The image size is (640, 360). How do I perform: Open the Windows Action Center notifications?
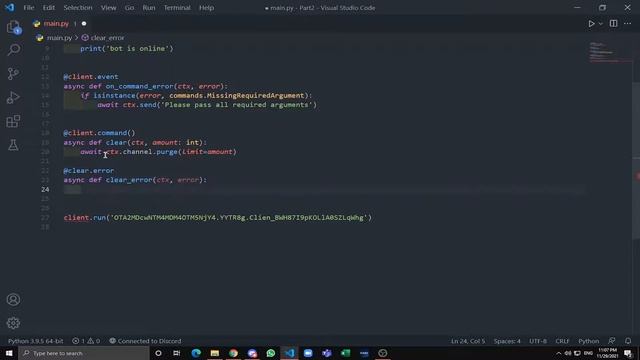(x=628, y=353)
